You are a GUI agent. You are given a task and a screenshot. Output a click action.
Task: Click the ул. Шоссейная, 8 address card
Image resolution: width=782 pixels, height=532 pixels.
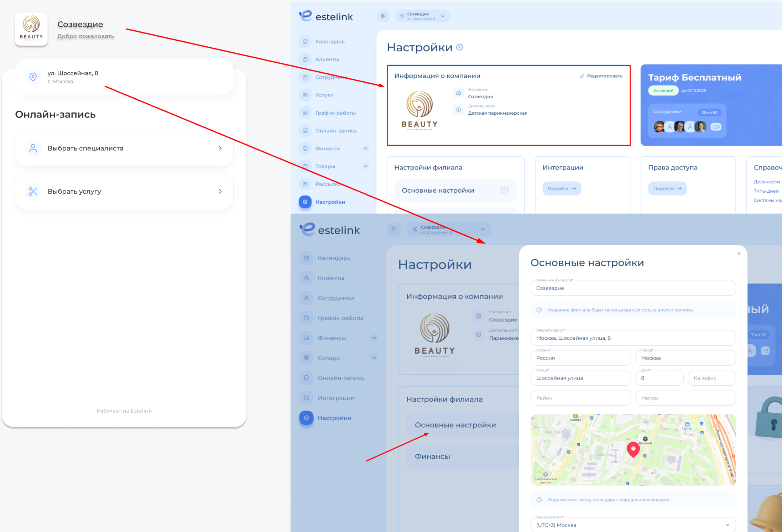[124, 77]
